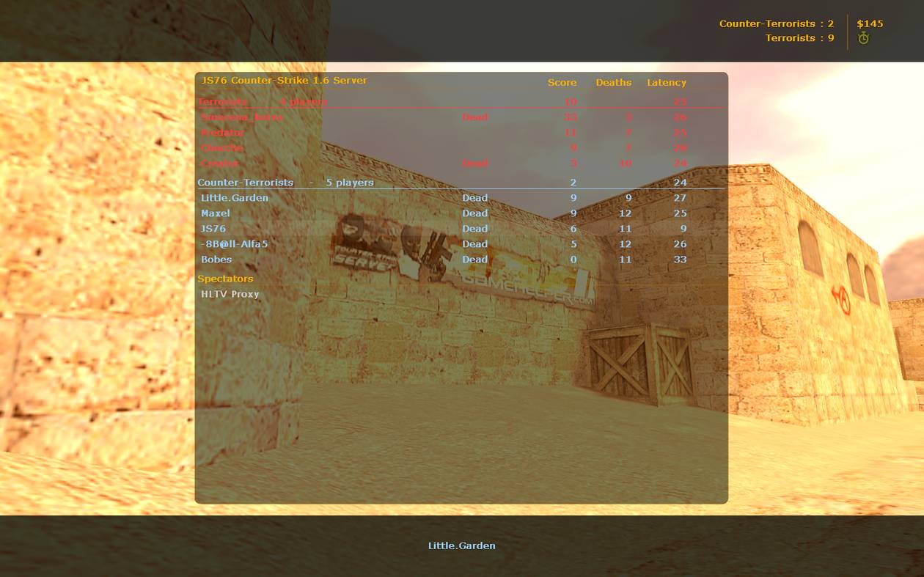Select the Counter-Terrorists team header in scoreboard
Viewport: 924px width, 577px height.
(x=246, y=183)
